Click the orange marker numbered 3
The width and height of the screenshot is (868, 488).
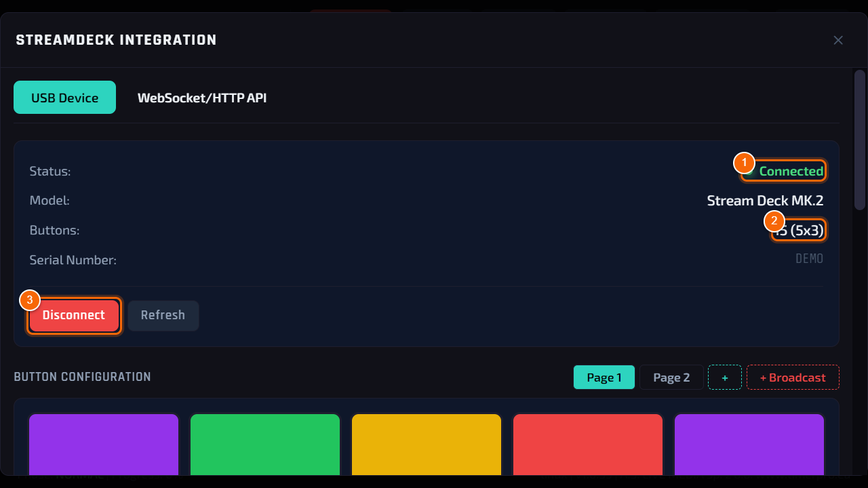click(30, 300)
